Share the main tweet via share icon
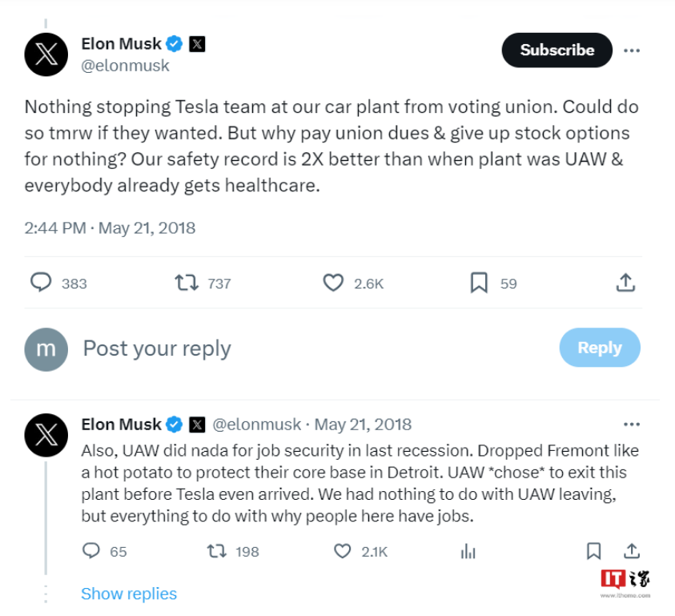675x616 pixels. tap(625, 283)
